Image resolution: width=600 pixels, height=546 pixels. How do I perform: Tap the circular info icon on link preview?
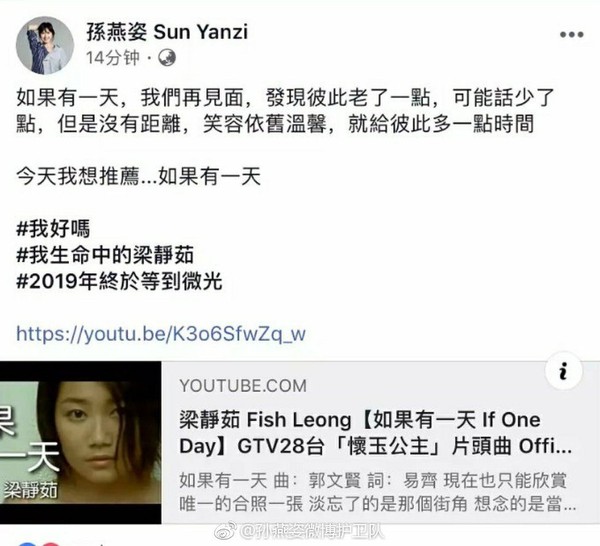coord(563,371)
